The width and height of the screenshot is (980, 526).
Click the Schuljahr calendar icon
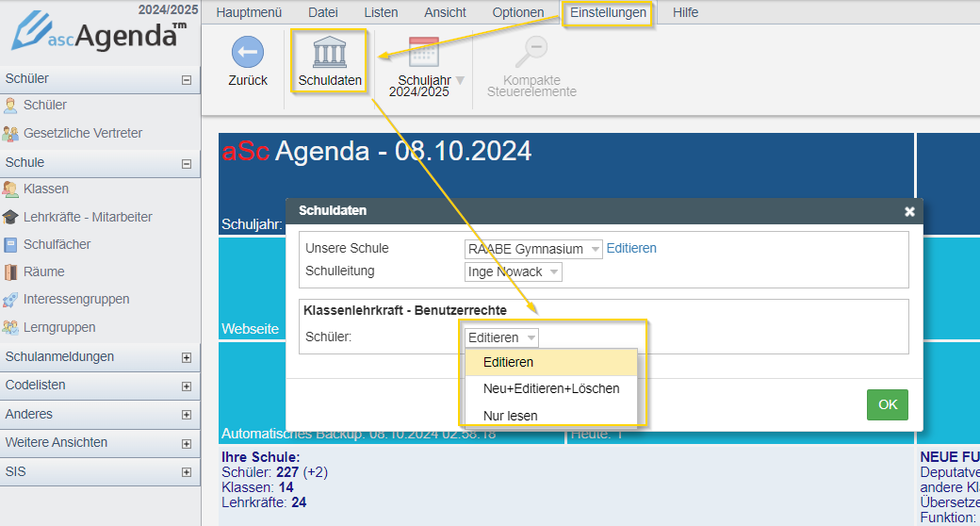coord(424,52)
